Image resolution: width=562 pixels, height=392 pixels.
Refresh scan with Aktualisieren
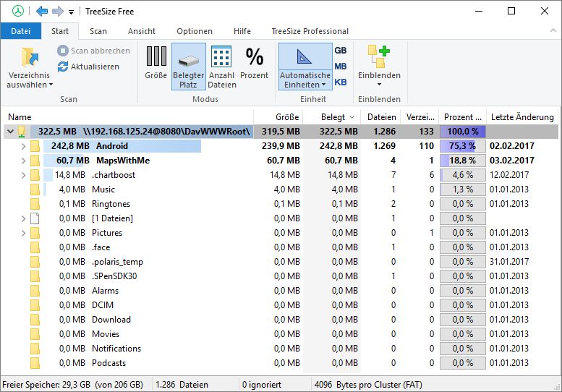point(88,67)
